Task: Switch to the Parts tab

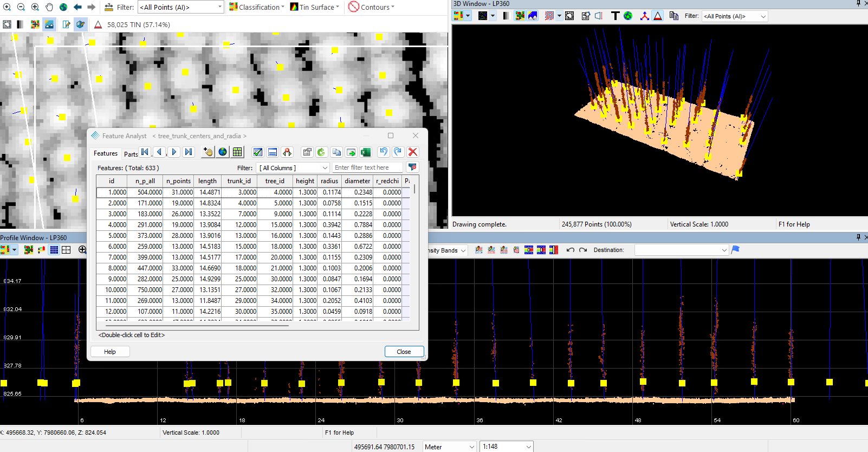Action: click(x=131, y=154)
